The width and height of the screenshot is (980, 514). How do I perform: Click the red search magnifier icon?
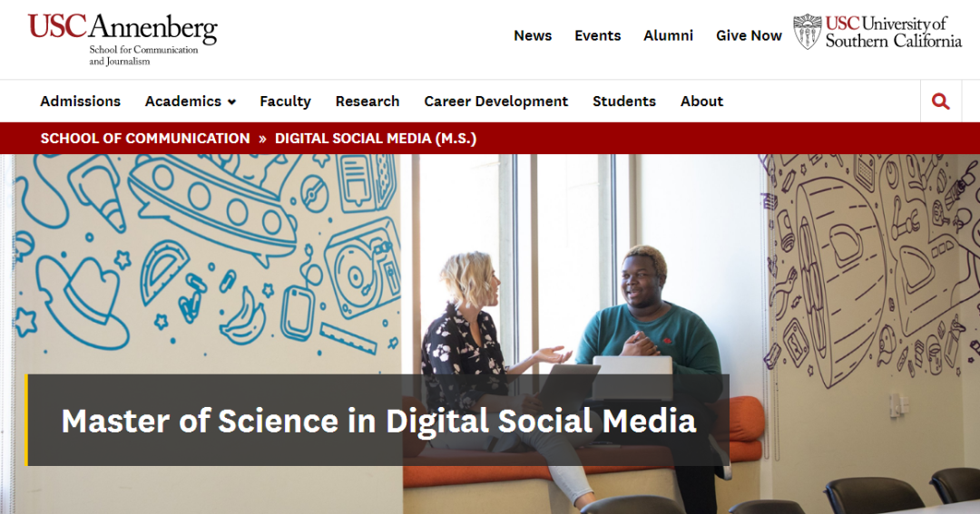tap(941, 102)
